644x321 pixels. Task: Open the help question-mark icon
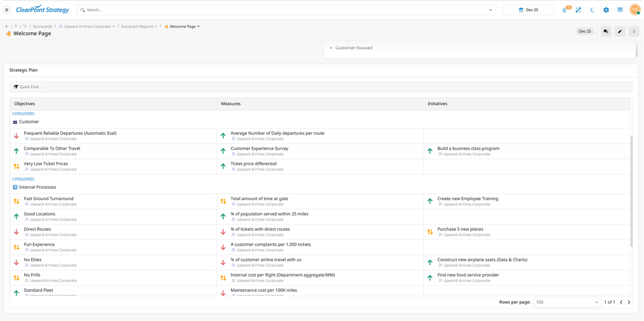pos(620,10)
